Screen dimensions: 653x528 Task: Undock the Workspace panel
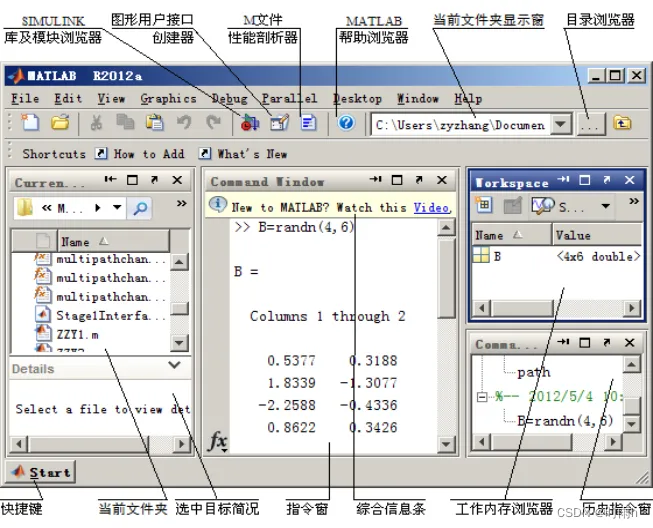coord(607,180)
